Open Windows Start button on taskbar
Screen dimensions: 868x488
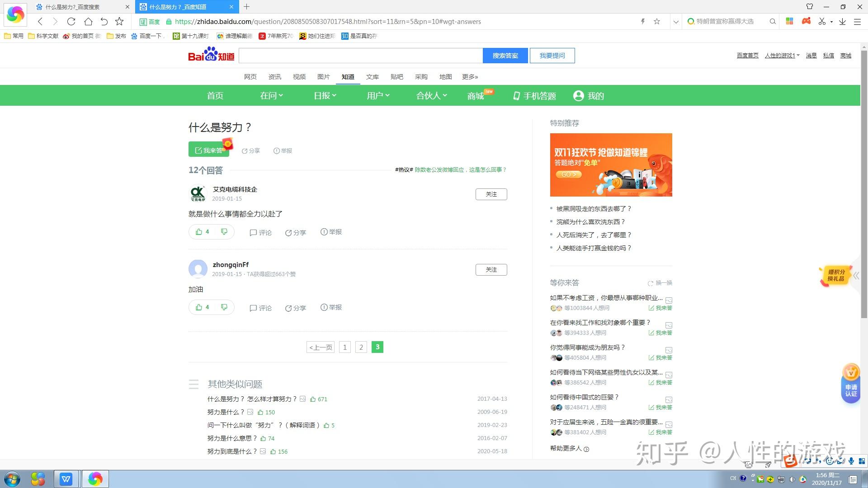coord(12,479)
